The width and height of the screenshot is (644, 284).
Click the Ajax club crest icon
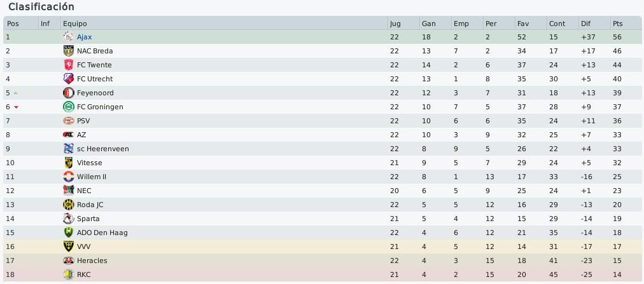[69, 37]
